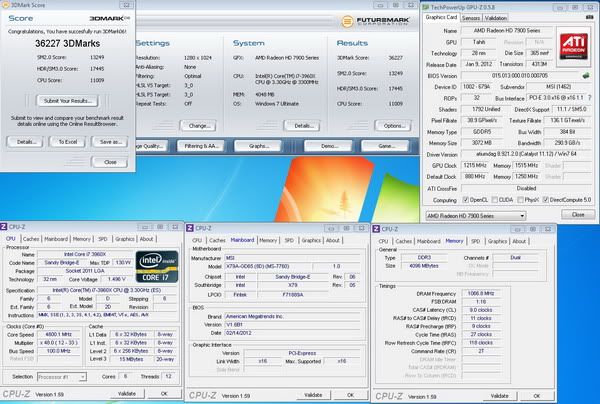Image resolution: width=600 pixels, height=404 pixels.
Task: Click Close in the 3DMark Score window
Action: pyautogui.click(x=110, y=162)
